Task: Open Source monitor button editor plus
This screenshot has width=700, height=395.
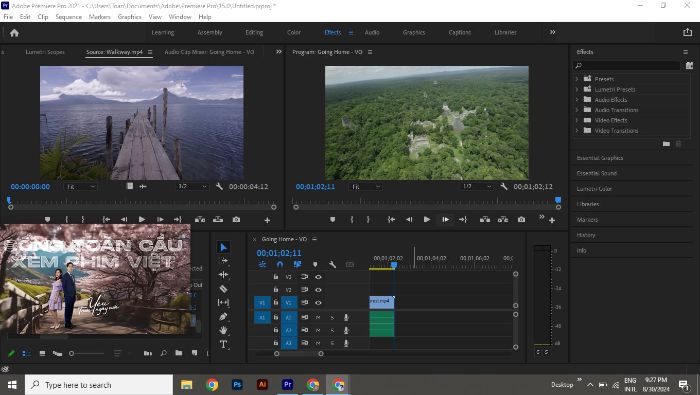Action: [267, 220]
